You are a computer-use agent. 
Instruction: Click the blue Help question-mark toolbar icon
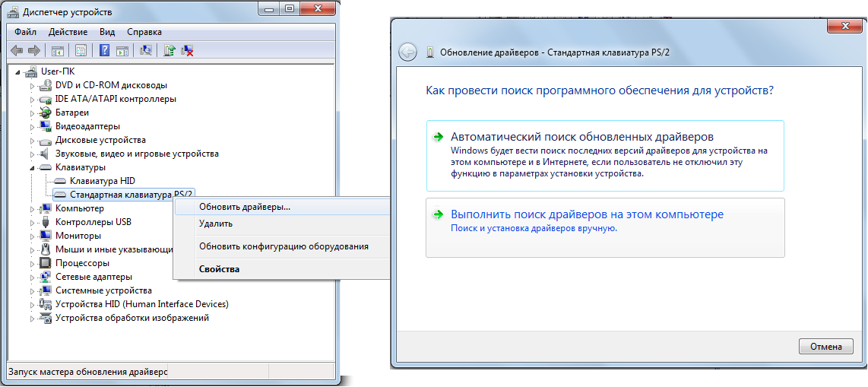tap(104, 50)
